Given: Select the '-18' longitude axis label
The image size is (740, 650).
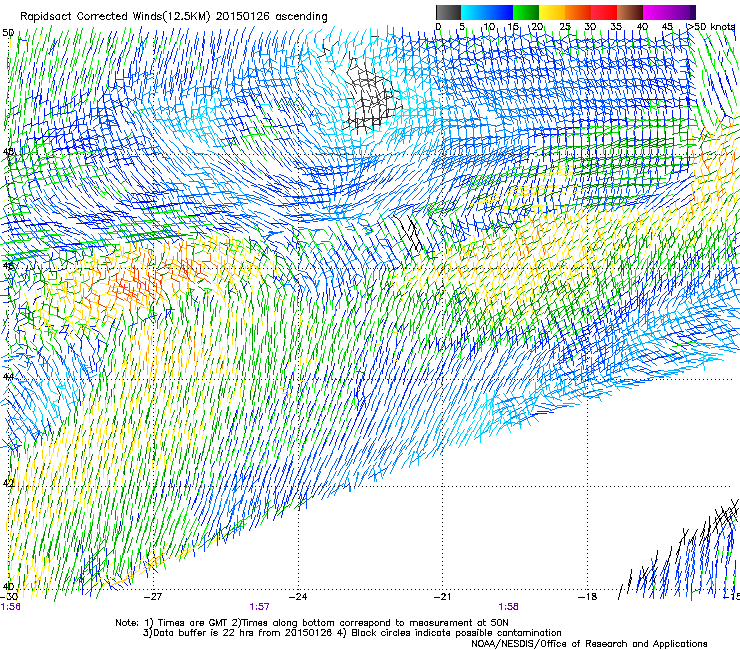Looking at the screenshot, I should pos(587,596).
